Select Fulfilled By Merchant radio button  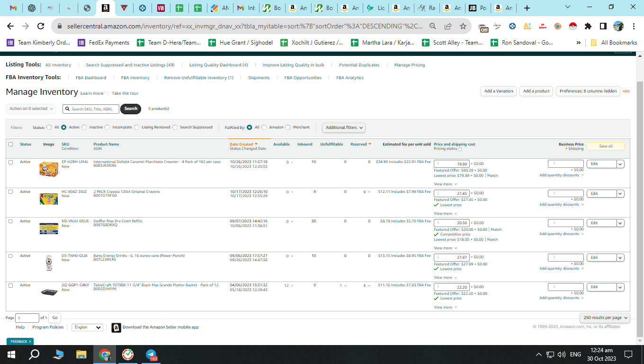288,127
